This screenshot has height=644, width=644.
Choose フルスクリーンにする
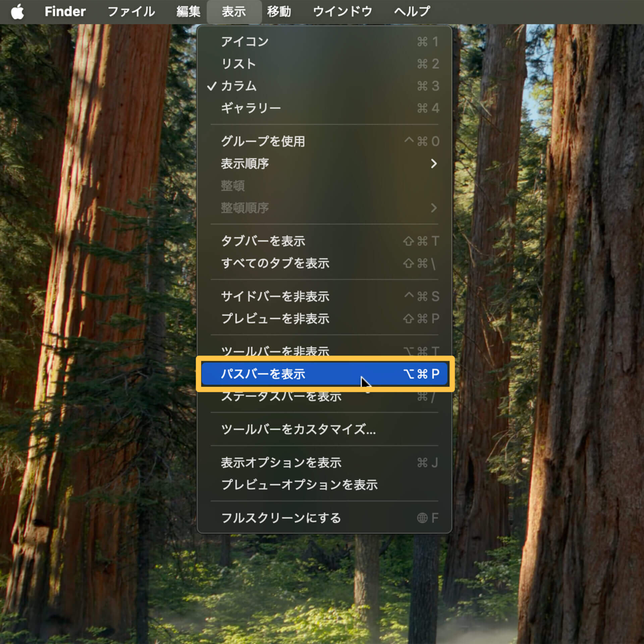(324, 518)
